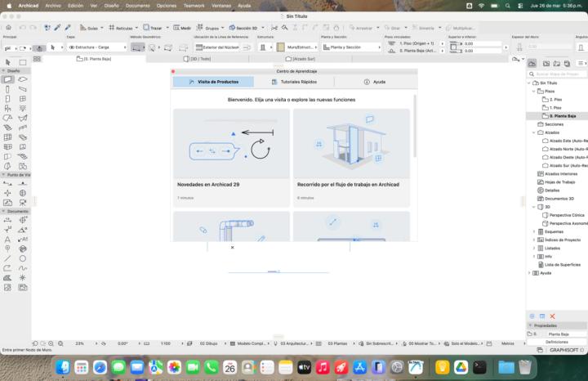Collapse the Propiedades panel section
588x381 pixels.
point(530,325)
